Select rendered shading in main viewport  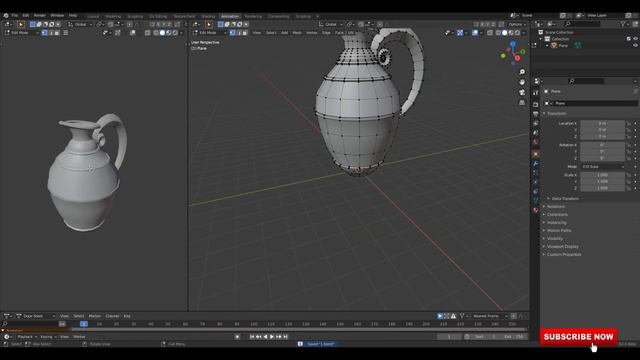[518, 33]
